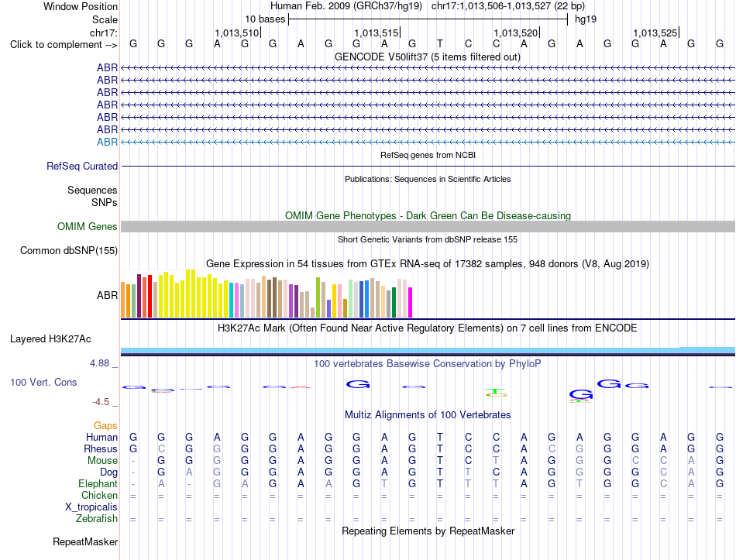Click the ABR label beside GTEx chart

point(107,295)
